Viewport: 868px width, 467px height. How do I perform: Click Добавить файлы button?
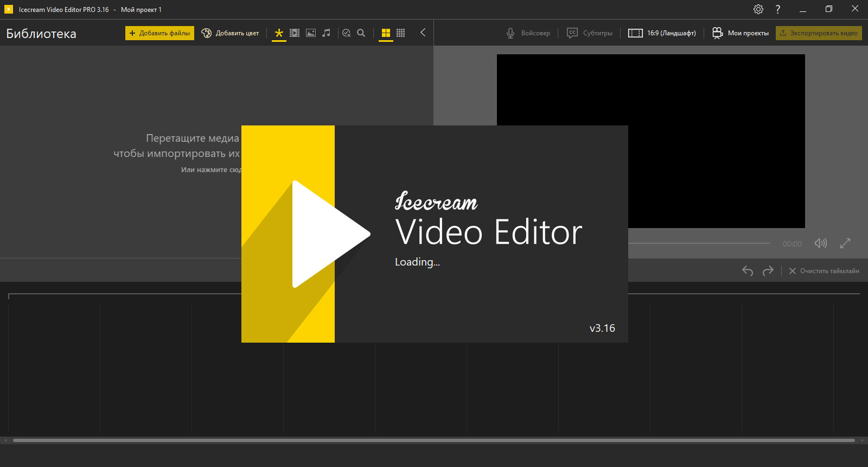click(x=159, y=33)
